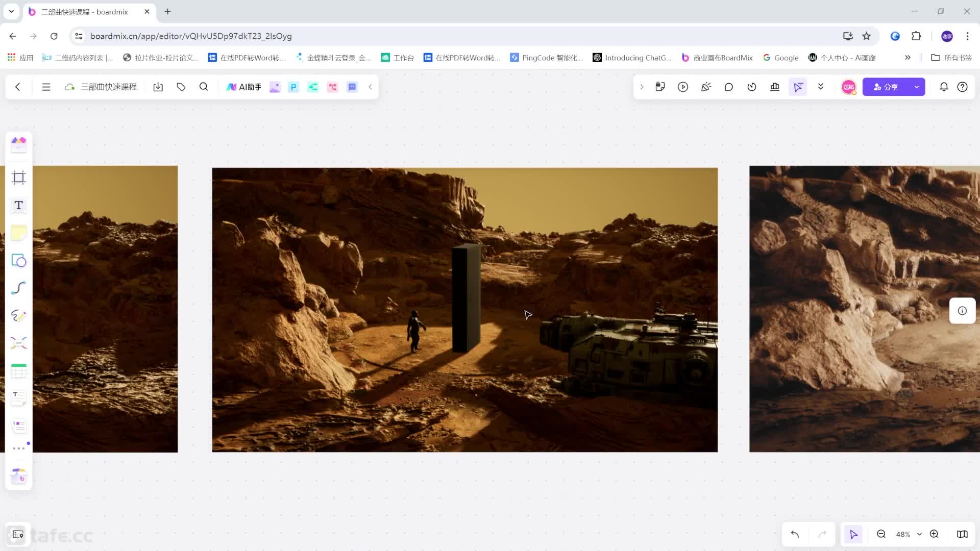Screen dimensions: 980x551
Task: Open the tag label icon
Action: click(181, 87)
